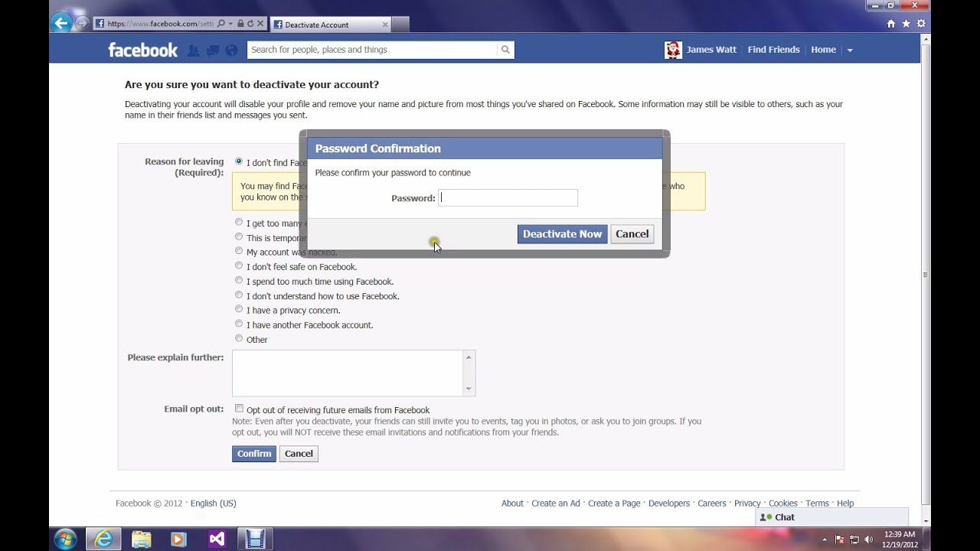Open Help link in footer

pyautogui.click(x=845, y=504)
